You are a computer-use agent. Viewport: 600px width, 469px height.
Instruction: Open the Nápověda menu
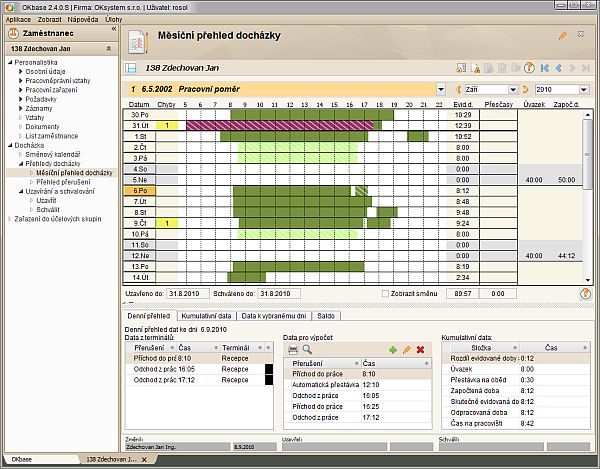click(83, 20)
